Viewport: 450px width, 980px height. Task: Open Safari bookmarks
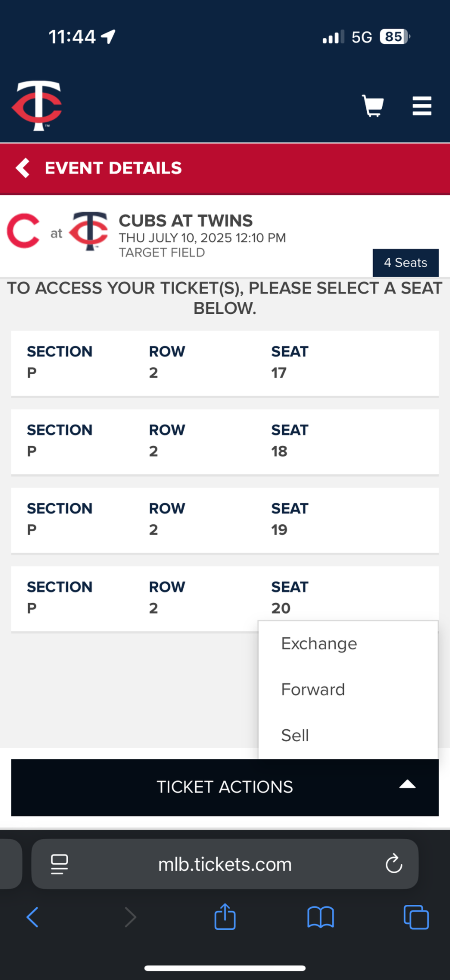point(321,917)
